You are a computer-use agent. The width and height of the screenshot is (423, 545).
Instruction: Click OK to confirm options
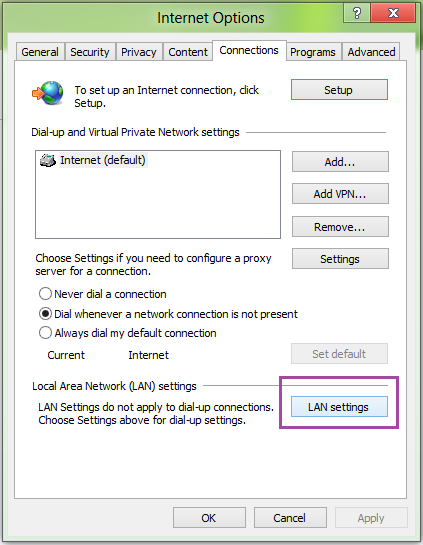coord(209,518)
